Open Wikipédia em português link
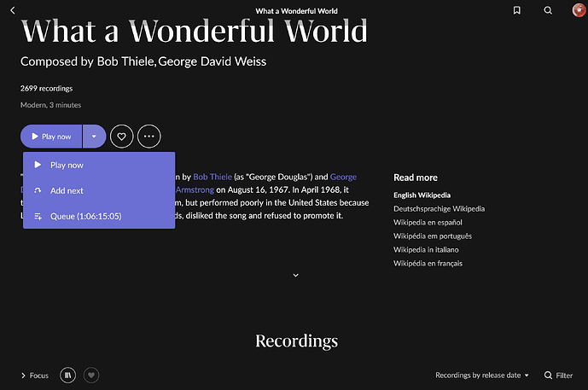The image size is (588, 390). pyautogui.click(x=433, y=236)
